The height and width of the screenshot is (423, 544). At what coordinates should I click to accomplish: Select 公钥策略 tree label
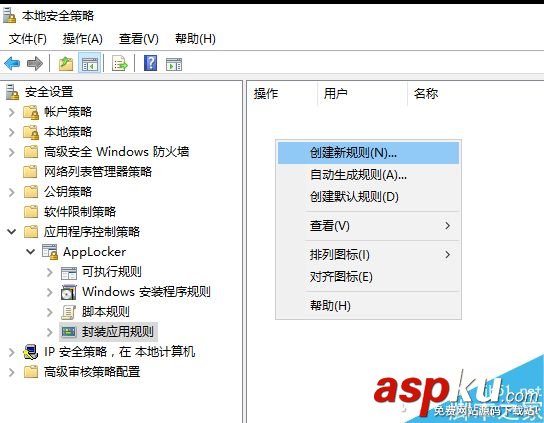click(68, 192)
